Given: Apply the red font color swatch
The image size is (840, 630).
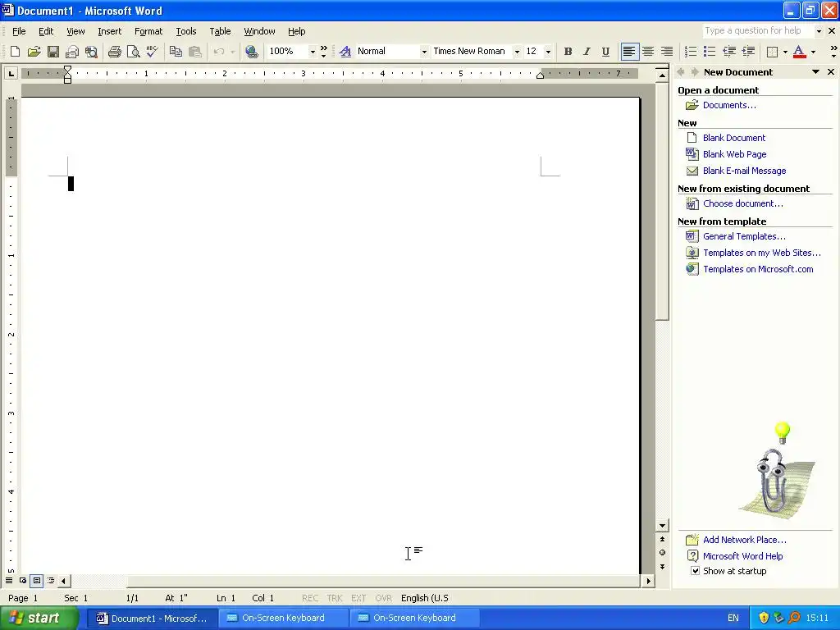Looking at the screenshot, I should coord(799,52).
